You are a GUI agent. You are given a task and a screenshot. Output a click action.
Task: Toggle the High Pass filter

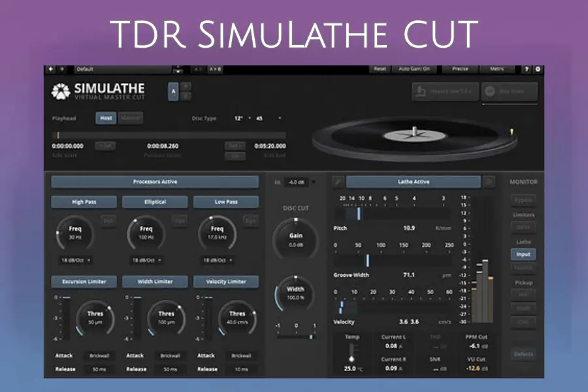coord(84,202)
